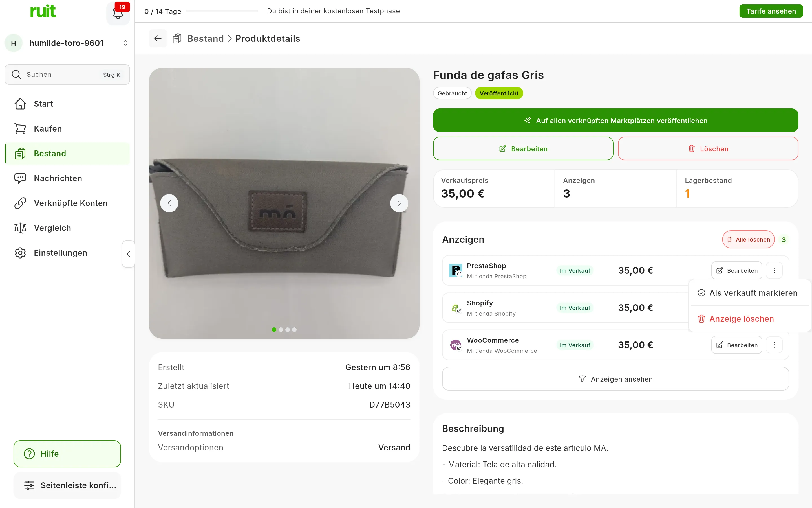The width and height of the screenshot is (812, 508).
Task: Click Alle löschen in the Anzeigen section
Action: point(748,240)
